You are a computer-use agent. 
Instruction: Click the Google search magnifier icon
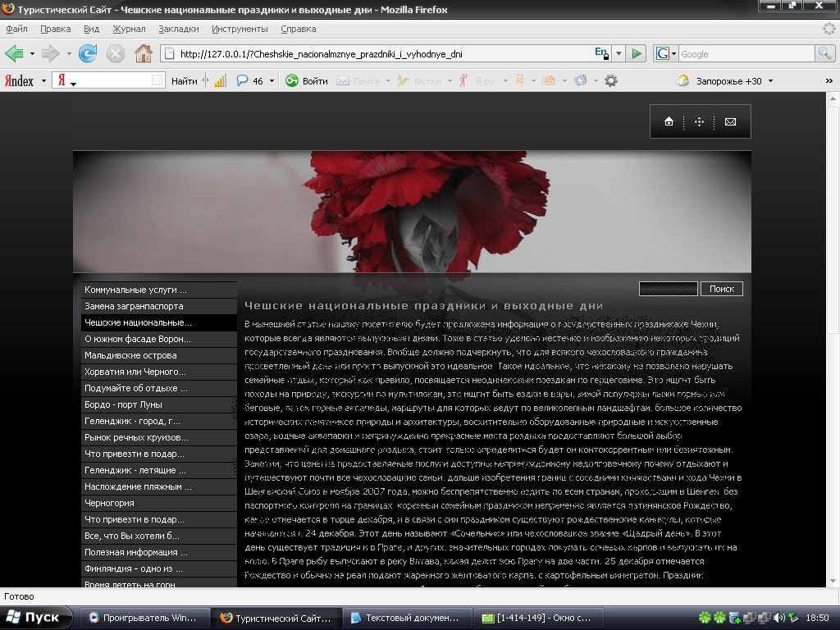click(824, 53)
